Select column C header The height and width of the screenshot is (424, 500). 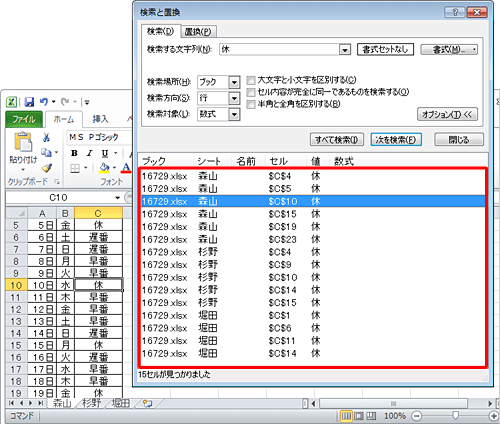pyautogui.click(x=98, y=213)
